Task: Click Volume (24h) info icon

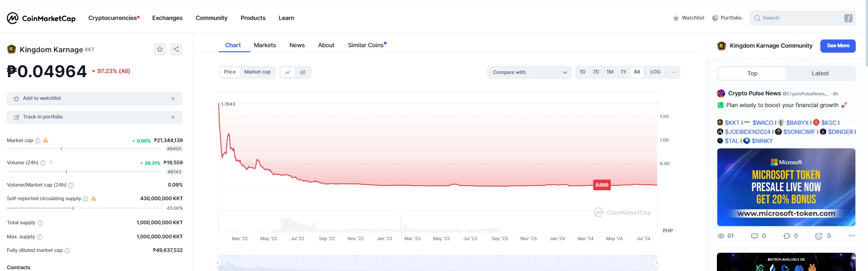Action: point(43,163)
